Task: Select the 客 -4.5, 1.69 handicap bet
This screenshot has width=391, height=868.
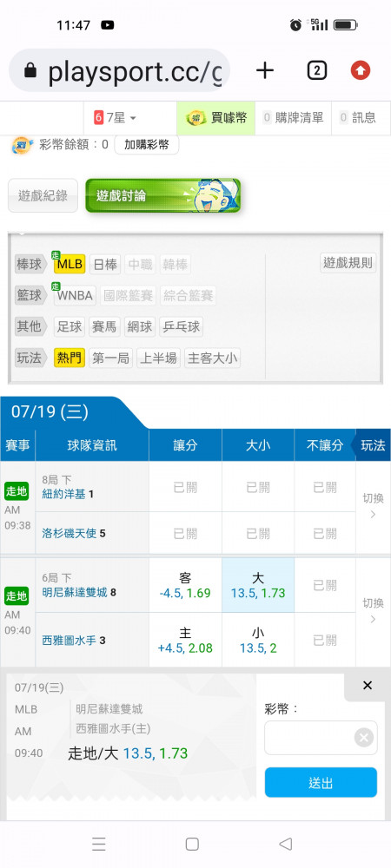Action: (186, 585)
